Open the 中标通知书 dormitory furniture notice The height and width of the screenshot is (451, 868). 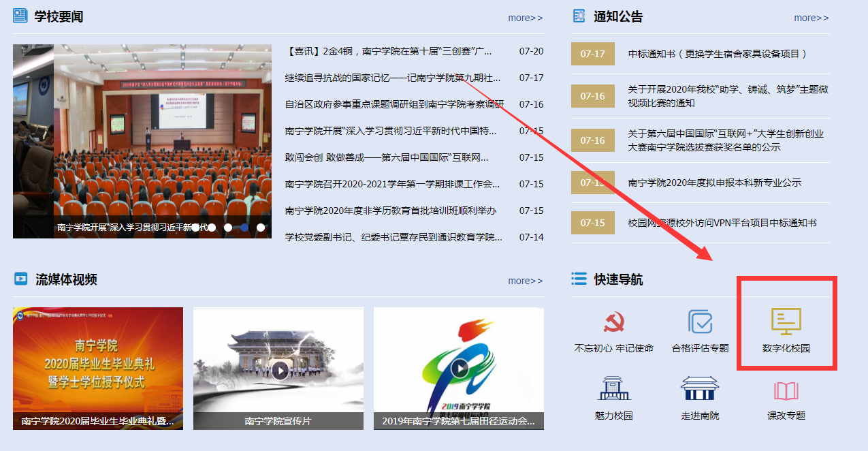click(717, 54)
